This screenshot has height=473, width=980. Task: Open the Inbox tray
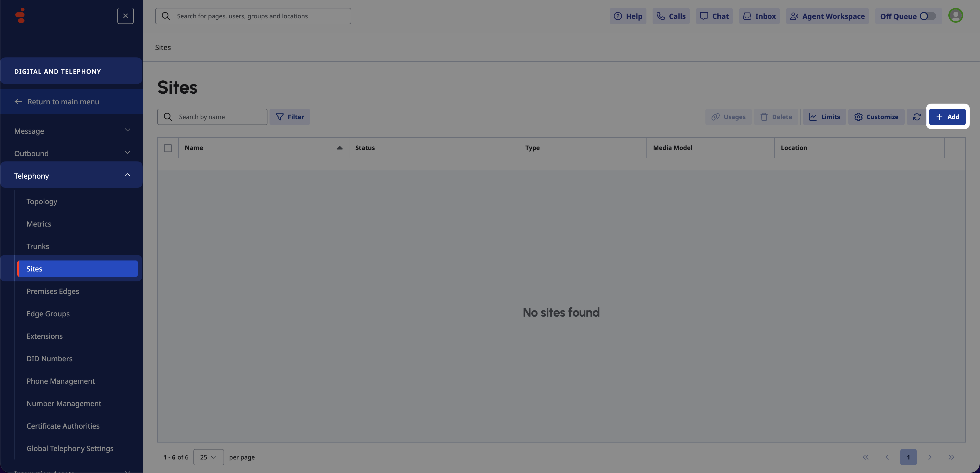coord(759,16)
